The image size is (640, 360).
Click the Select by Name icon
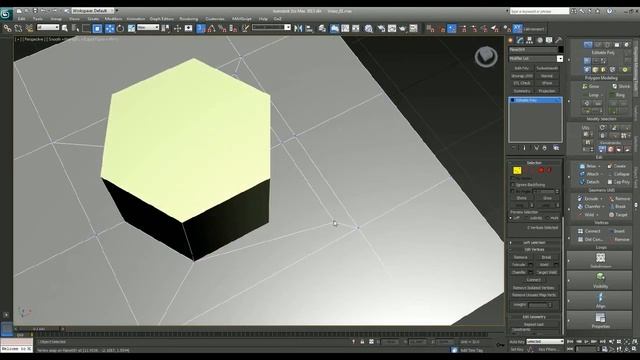pos(76,28)
